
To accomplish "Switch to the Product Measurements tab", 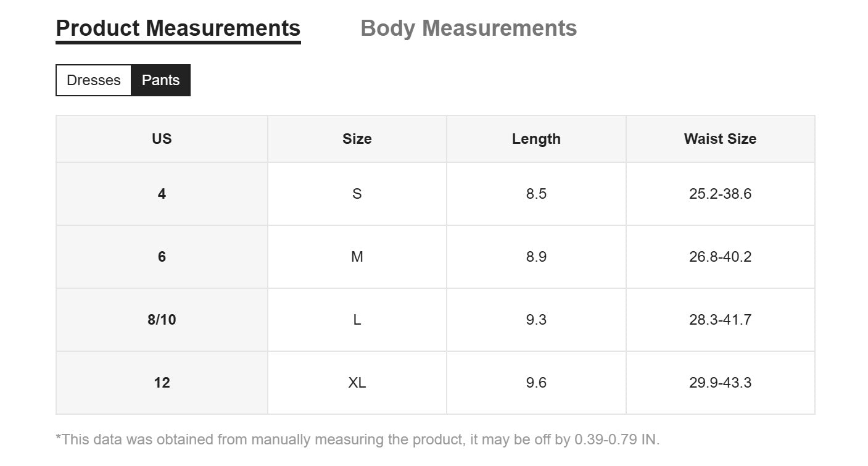I will [178, 28].
